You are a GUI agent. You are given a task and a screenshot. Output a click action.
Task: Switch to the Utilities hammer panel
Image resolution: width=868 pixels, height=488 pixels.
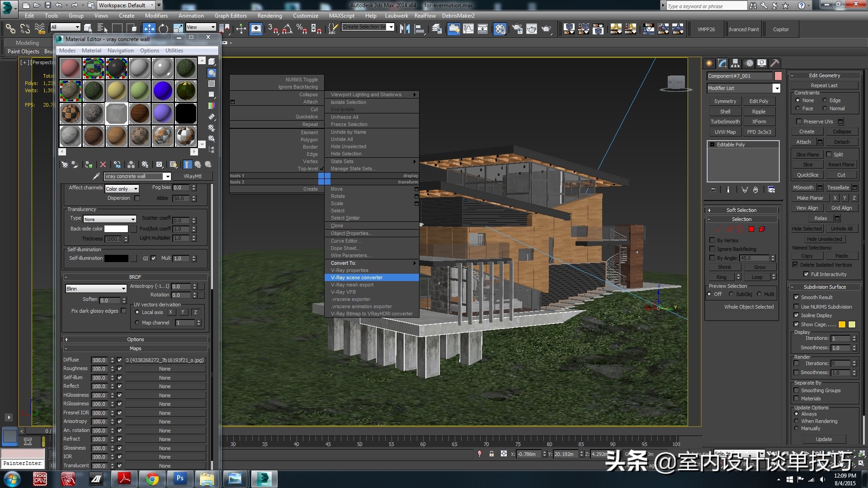click(x=775, y=63)
